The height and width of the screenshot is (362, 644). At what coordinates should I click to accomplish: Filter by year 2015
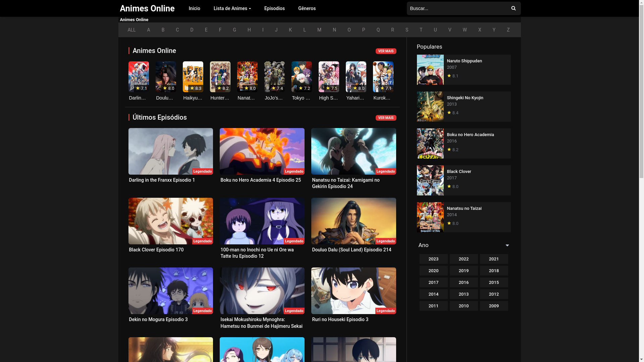pyautogui.click(x=494, y=283)
